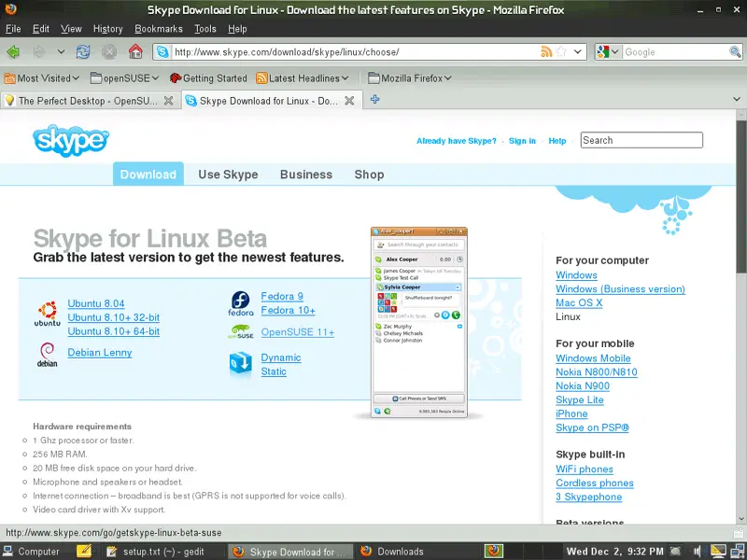Click in the Skype site Search field

(641, 140)
